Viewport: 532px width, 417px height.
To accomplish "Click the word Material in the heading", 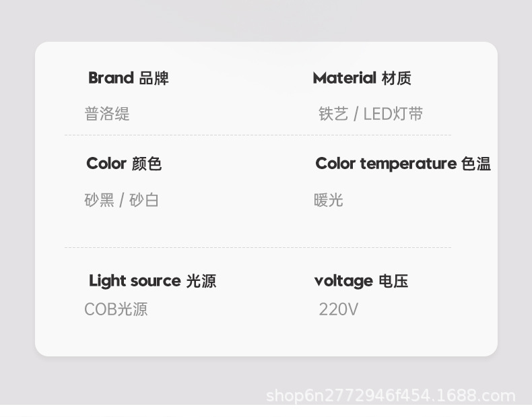I will click(344, 78).
